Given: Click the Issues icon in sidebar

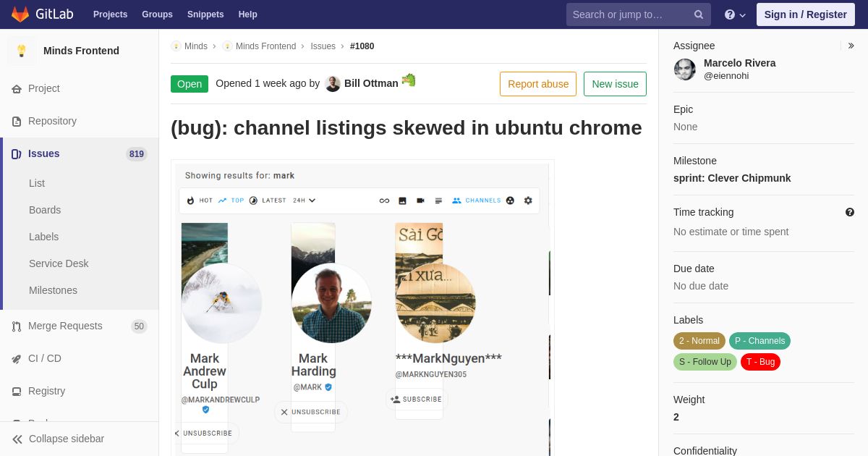Looking at the screenshot, I should pyautogui.click(x=17, y=154).
